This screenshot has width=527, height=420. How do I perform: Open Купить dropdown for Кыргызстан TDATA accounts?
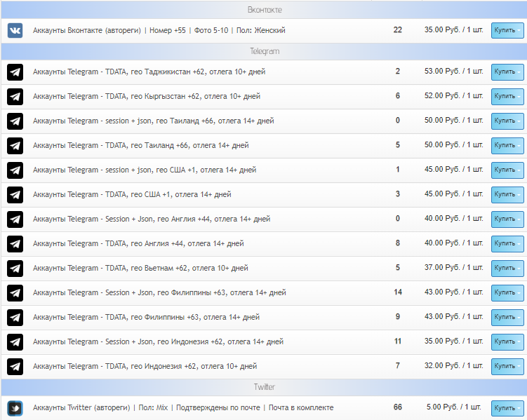pyautogui.click(x=507, y=96)
